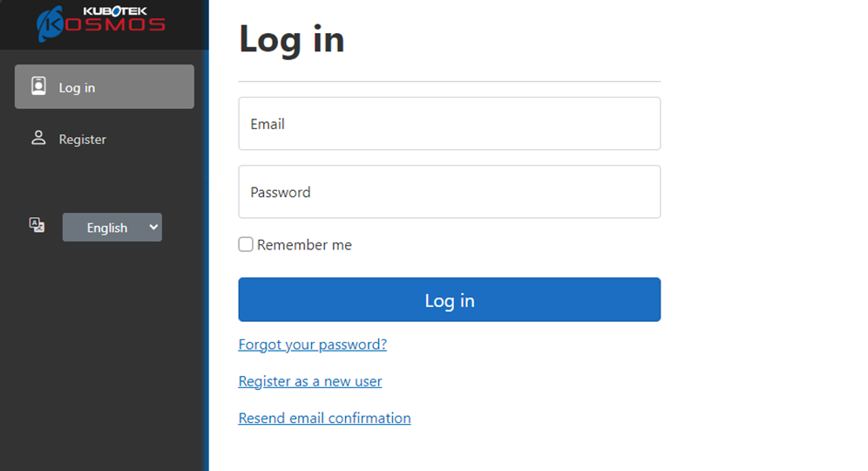Click the language dropdown chevron arrow

pyautogui.click(x=154, y=227)
